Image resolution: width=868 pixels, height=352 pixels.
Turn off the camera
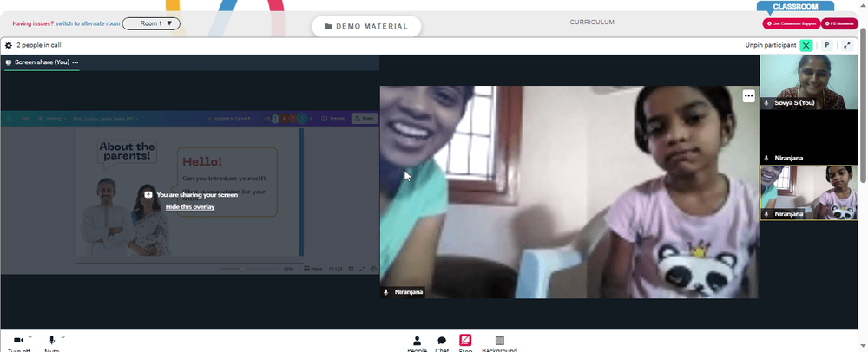(19, 342)
